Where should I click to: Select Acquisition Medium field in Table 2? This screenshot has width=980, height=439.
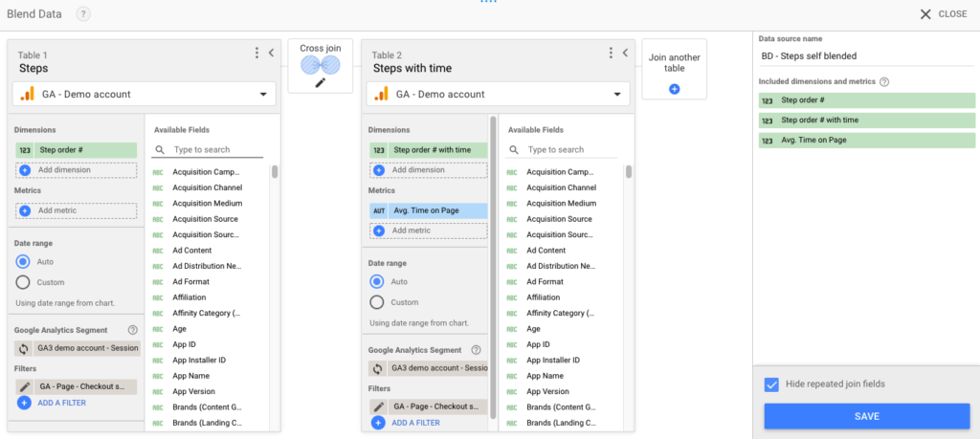coord(562,203)
